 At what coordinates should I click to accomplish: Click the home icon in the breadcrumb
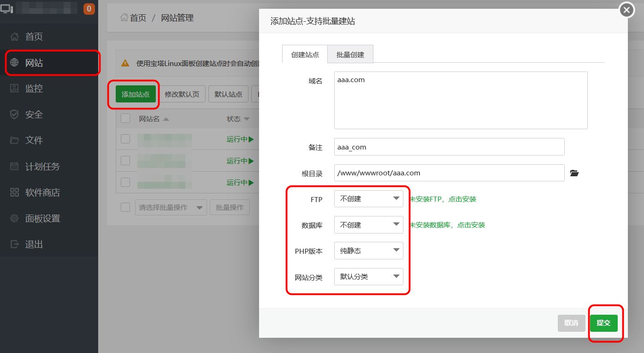click(124, 18)
